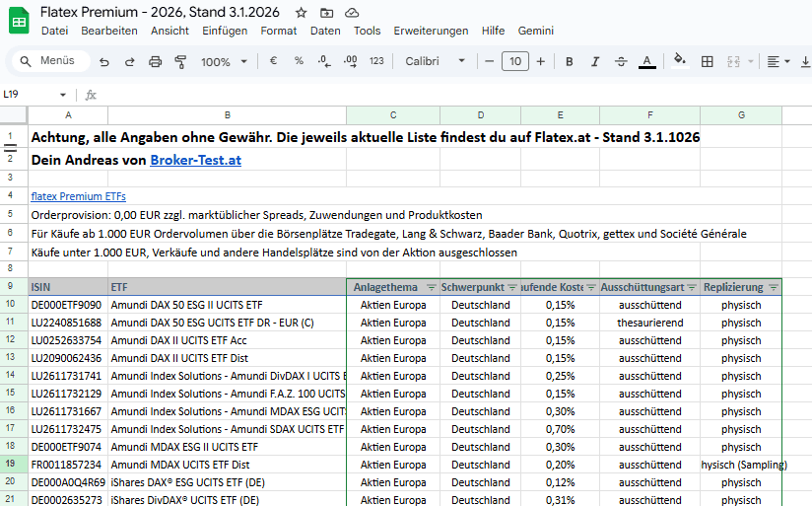Print the spreadsheet via printer icon
Screen dimensions: 812x506
pos(155,61)
